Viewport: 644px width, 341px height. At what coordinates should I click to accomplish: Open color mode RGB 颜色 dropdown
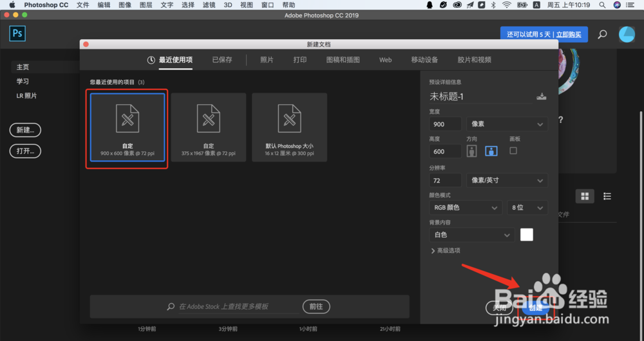pos(466,208)
